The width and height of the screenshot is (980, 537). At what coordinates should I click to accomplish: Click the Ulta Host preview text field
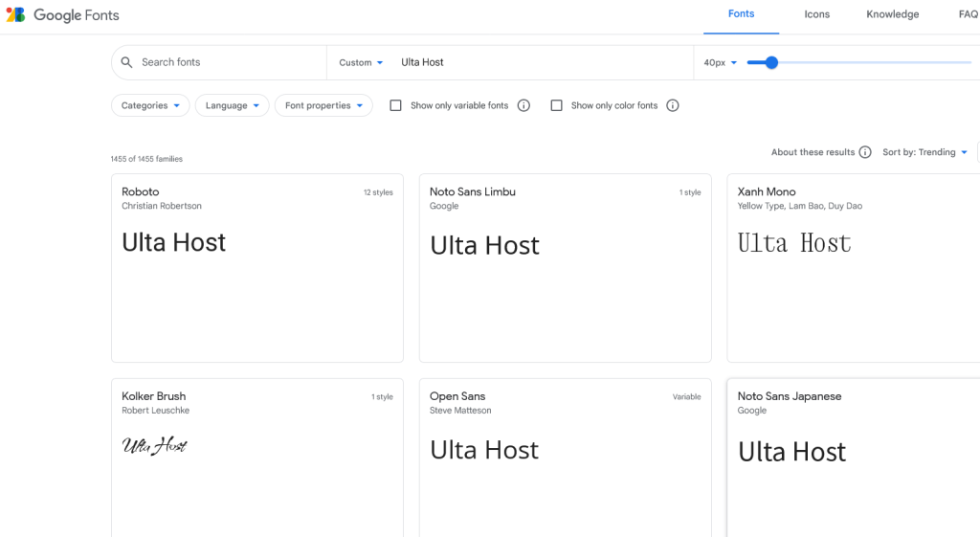[x=544, y=62]
